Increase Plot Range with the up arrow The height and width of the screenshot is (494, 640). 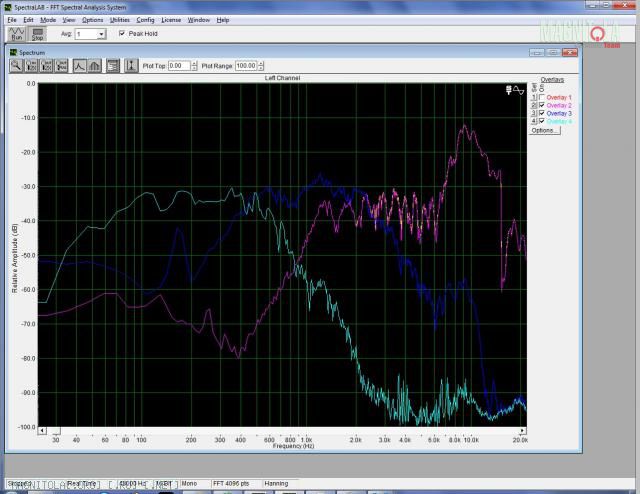(x=261, y=63)
